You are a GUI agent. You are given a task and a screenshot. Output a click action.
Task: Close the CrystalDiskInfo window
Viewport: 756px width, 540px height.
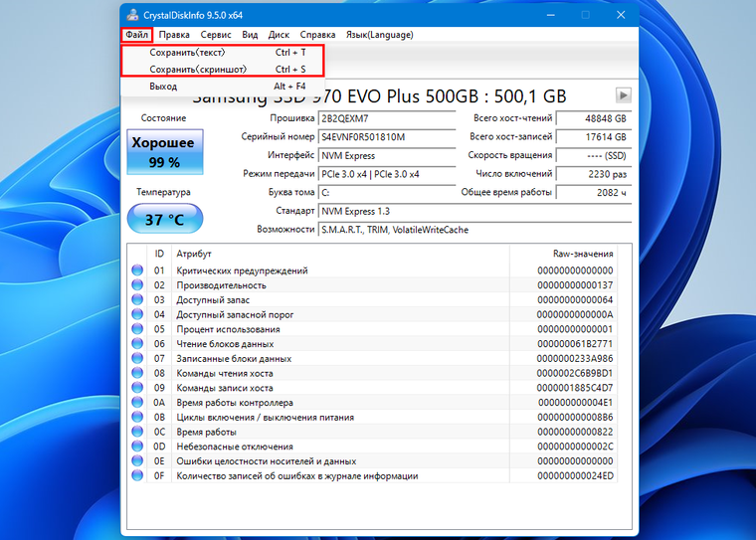pyautogui.click(x=621, y=15)
